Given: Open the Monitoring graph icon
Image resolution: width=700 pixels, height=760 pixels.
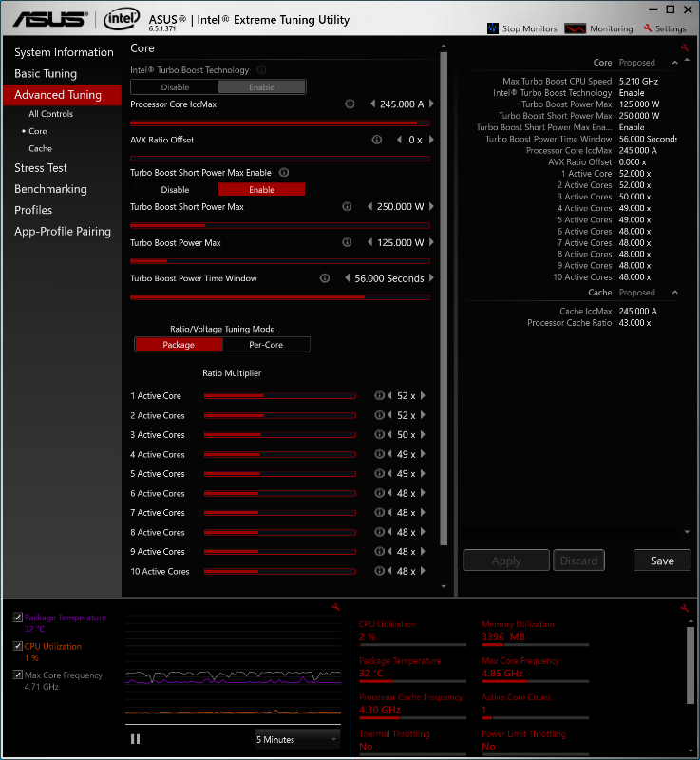Looking at the screenshot, I should (575, 28).
